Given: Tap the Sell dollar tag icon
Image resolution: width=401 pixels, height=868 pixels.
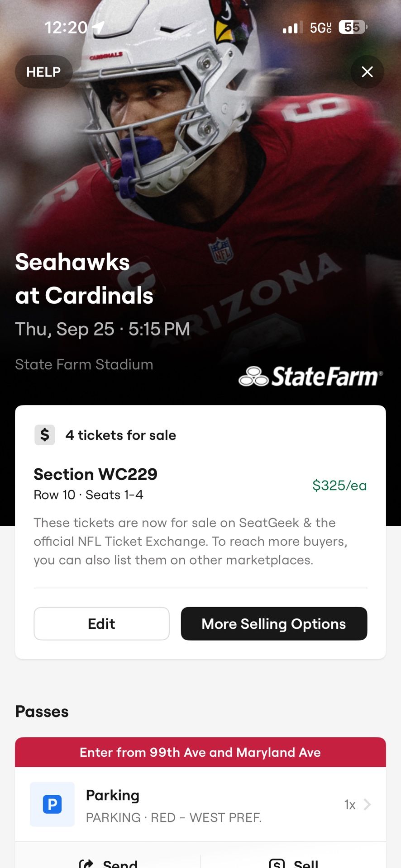Looking at the screenshot, I should point(277,863).
